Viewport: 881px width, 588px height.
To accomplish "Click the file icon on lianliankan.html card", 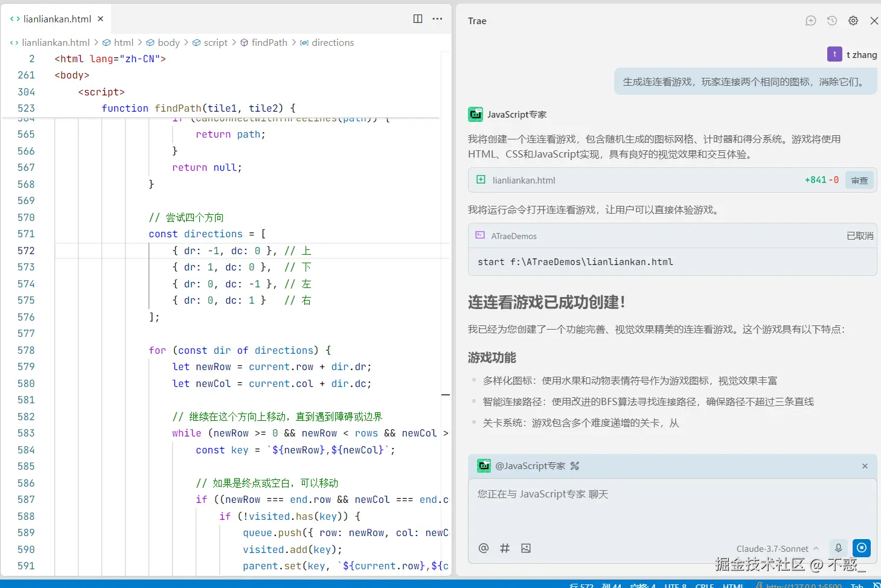I will coord(481,179).
